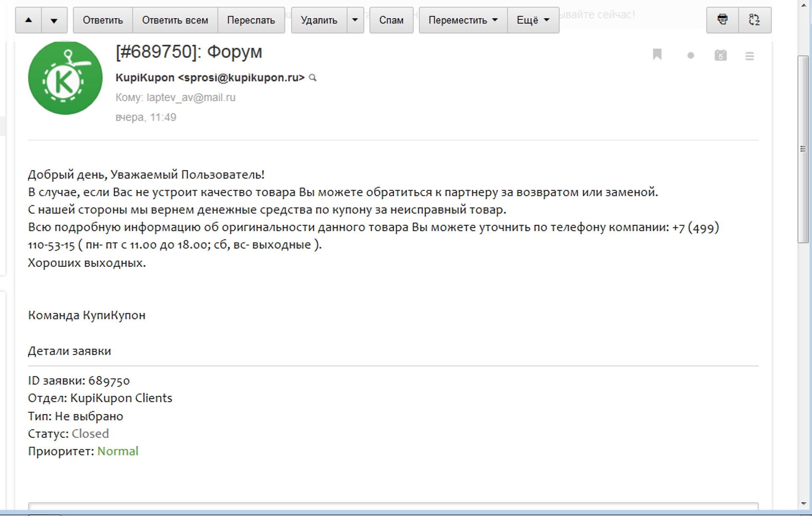Forward the email with Переслать

point(251,20)
